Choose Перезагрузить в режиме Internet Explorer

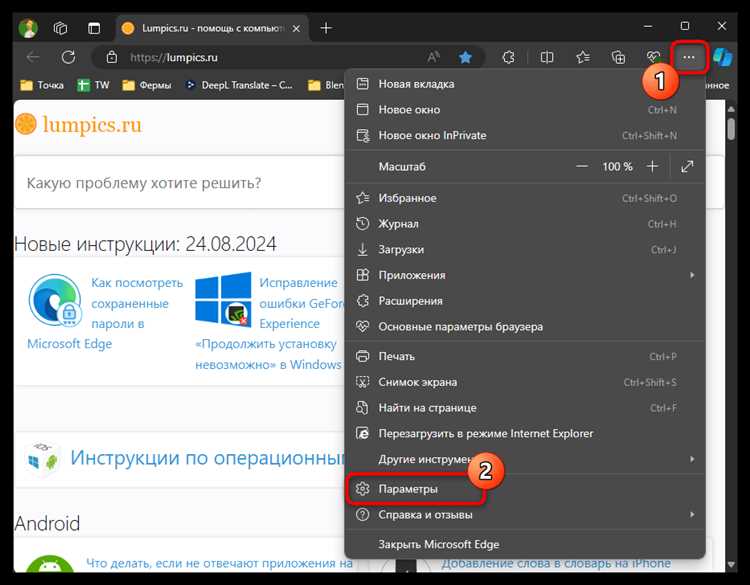pyautogui.click(x=525, y=433)
